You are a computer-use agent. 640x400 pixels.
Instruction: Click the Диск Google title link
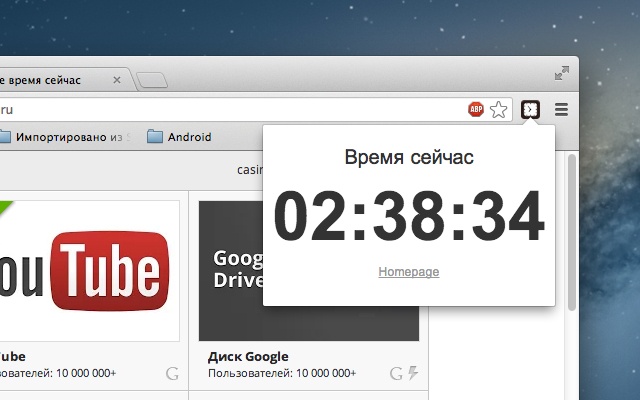248,357
